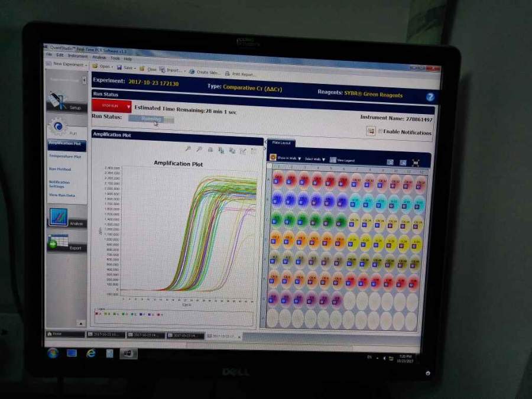Open the Help menu
The width and height of the screenshot is (532, 399).
(128, 59)
